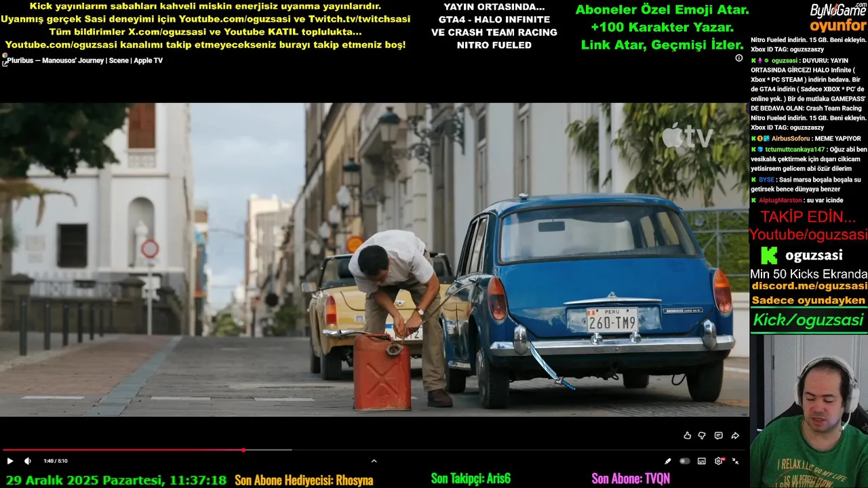Expand the chevron in the player bar
The height and width of the screenshot is (488, 868).
pyautogui.click(x=374, y=461)
